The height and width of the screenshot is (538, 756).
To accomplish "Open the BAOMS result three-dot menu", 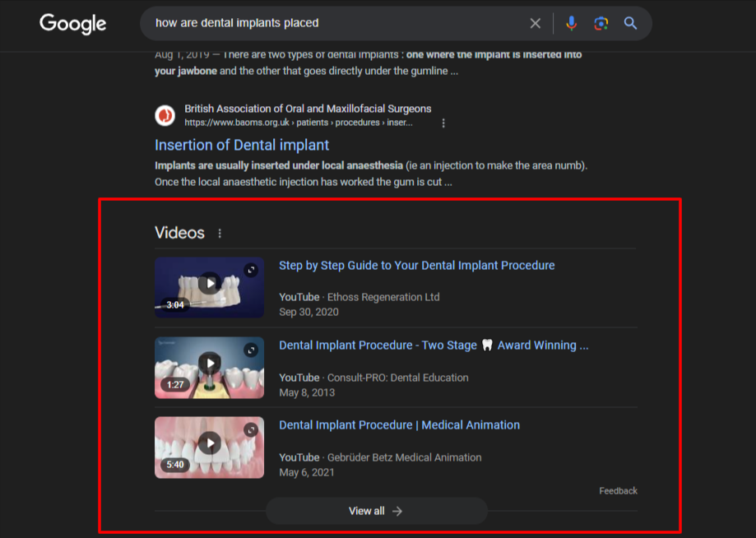I will (443, 123).
